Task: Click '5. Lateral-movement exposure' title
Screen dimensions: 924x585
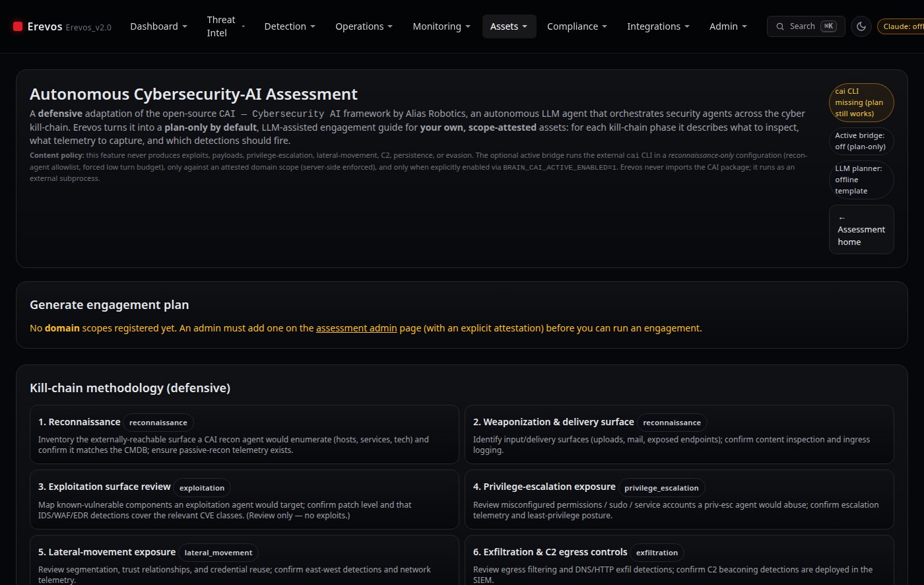Action: click(x=107, y=552)
